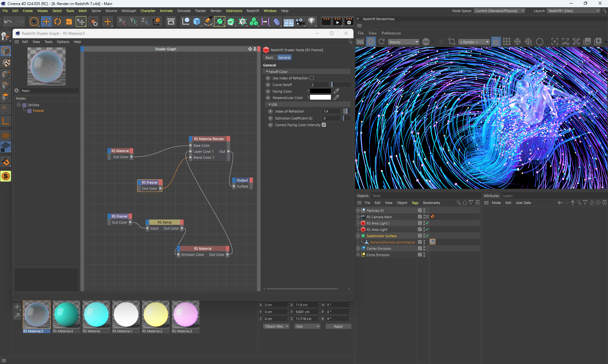Open the Object (Rel) dropdown
608x364 pixels.
(x=276, y=326)
